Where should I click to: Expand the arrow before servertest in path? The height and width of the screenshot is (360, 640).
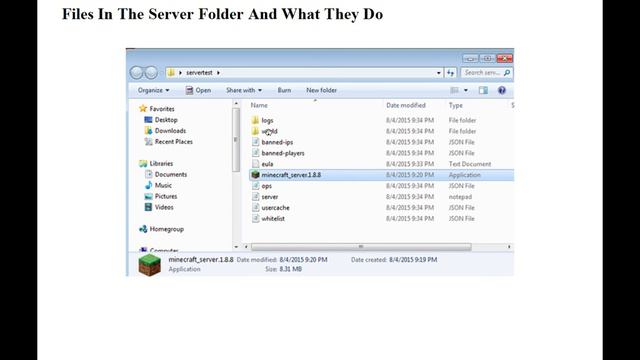pyautogui.click(x=180, y=73)
